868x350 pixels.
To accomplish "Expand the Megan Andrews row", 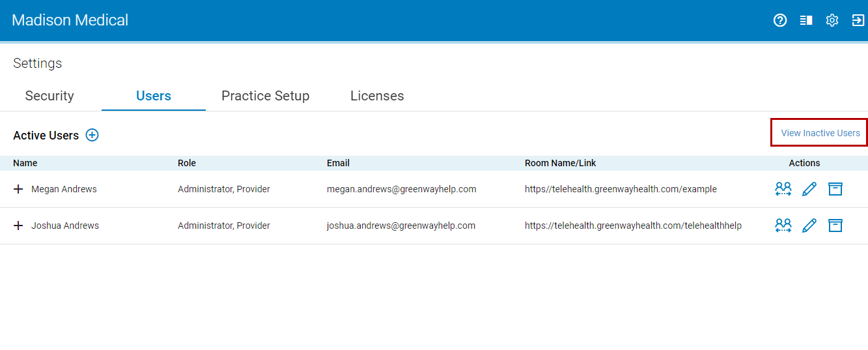I will click(18, 189).
